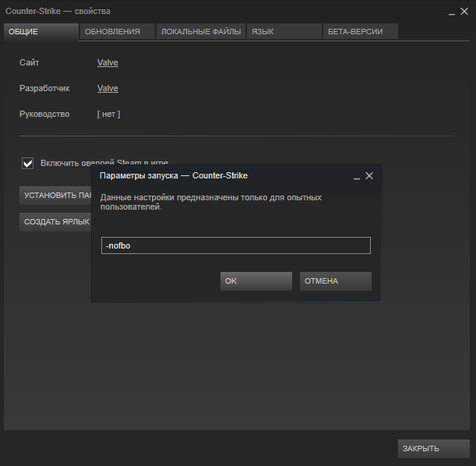This screenshot has width=476, height=466.
Task: Open the ЛОКАЛЬНЫЕ ФАЙЛЫ tab
Action: [x=201, y=32]
